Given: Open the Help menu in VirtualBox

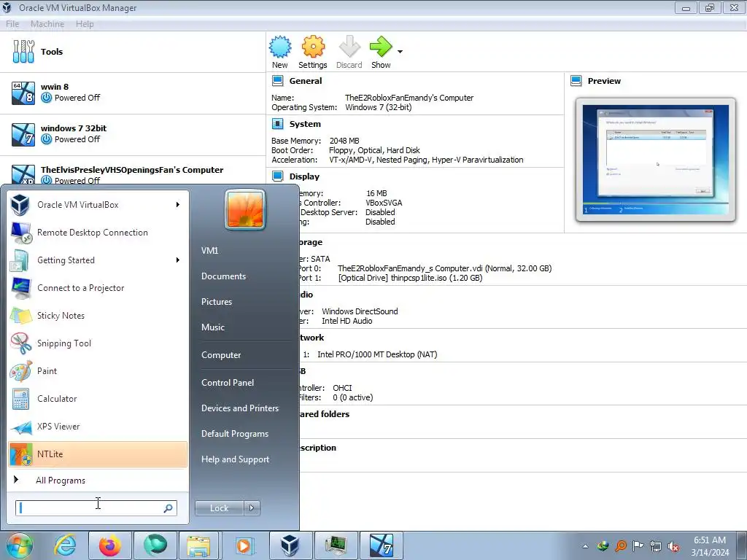Looking at the screenshot, I should point(85,24).
